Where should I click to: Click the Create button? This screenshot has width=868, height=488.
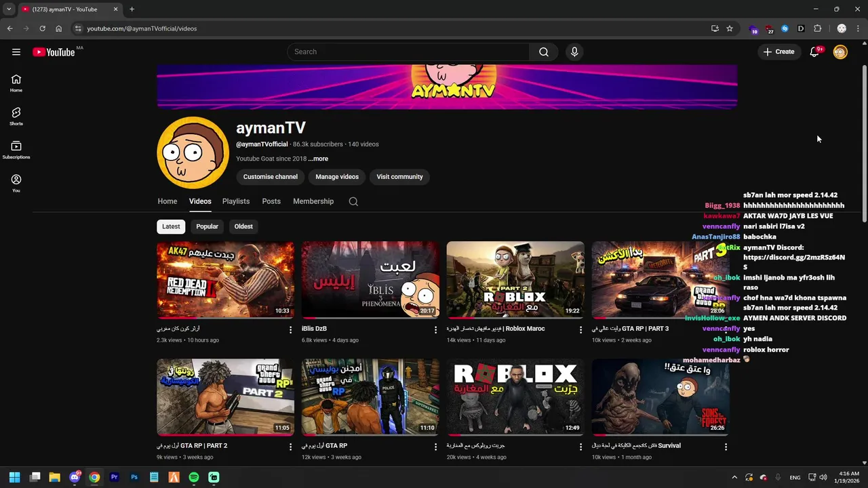coord(778,52)
